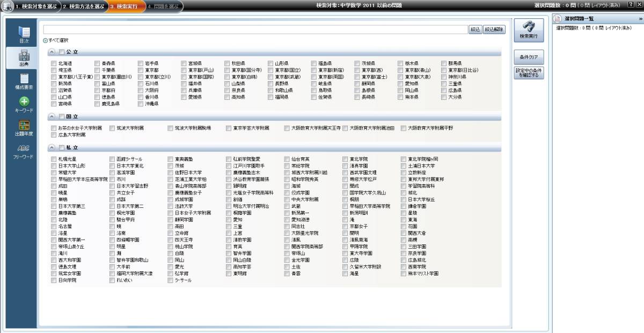Click the 絞込解除 button
Screen dimensions: 644x333
[494, 30]
